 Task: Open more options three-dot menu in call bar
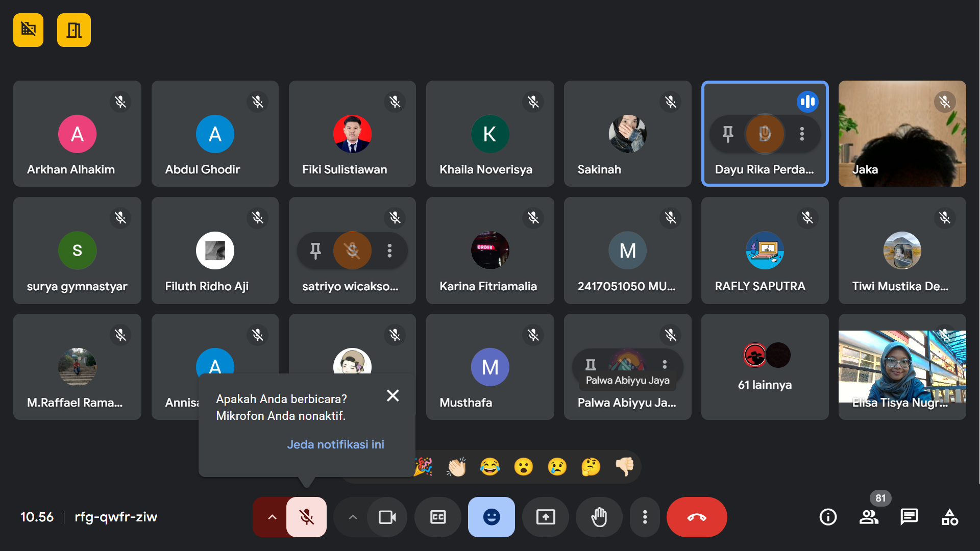[645, 517]
